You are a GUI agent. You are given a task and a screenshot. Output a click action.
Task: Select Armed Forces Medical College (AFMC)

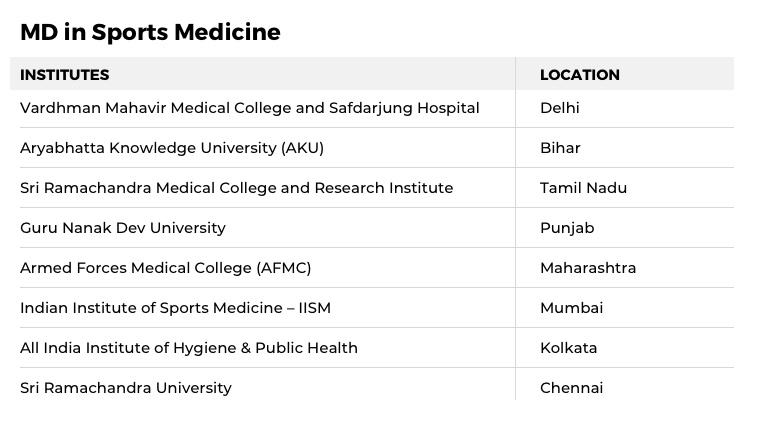point(165,268)
